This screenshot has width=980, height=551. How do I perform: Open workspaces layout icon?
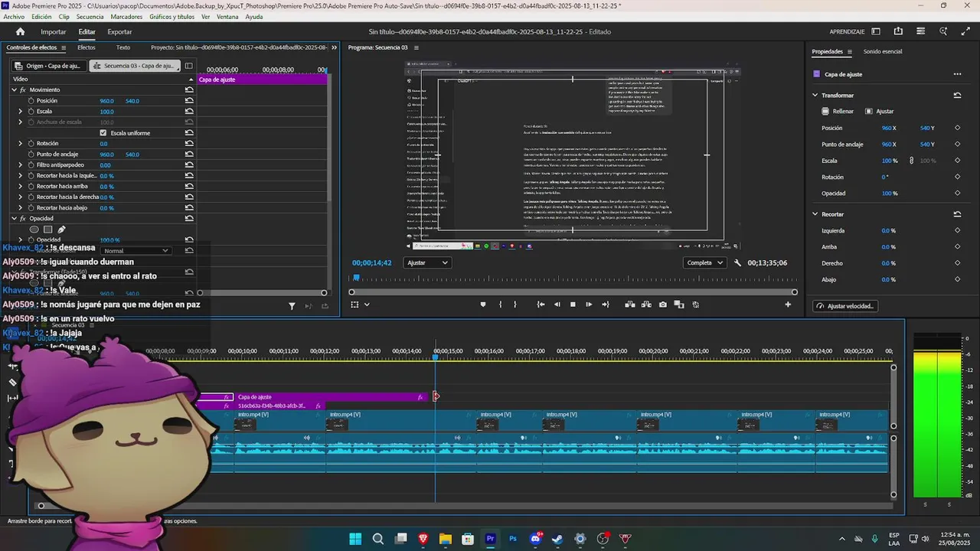tap(876, 31)
